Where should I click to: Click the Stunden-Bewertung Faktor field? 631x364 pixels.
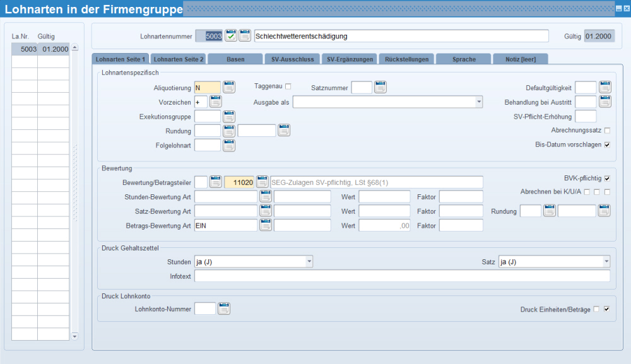(x=461, y=197)
